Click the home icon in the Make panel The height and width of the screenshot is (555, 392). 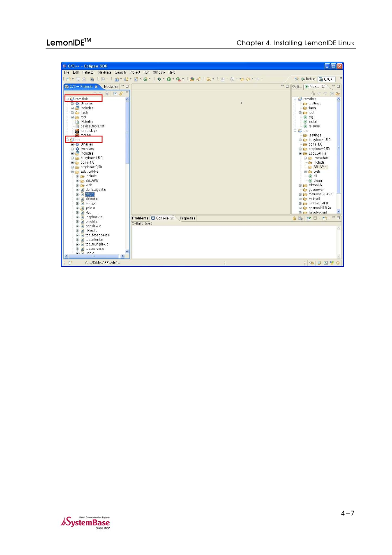tap(314, 93)
